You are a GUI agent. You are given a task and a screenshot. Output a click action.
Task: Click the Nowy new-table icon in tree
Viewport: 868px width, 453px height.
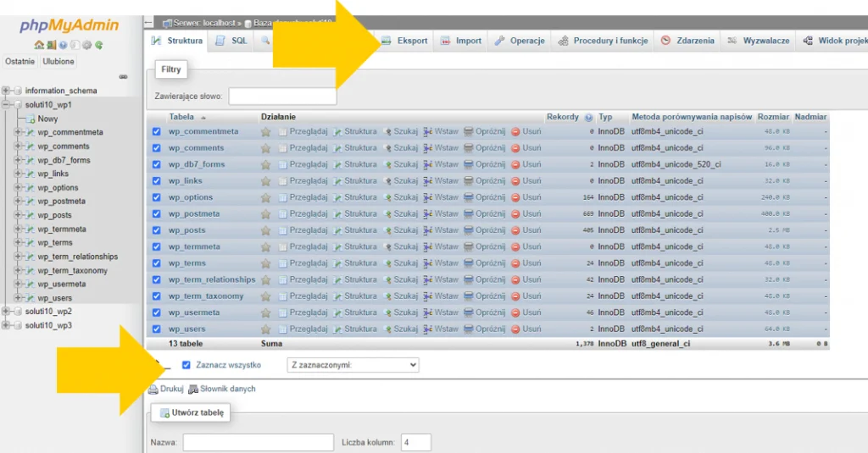[31, 119]
